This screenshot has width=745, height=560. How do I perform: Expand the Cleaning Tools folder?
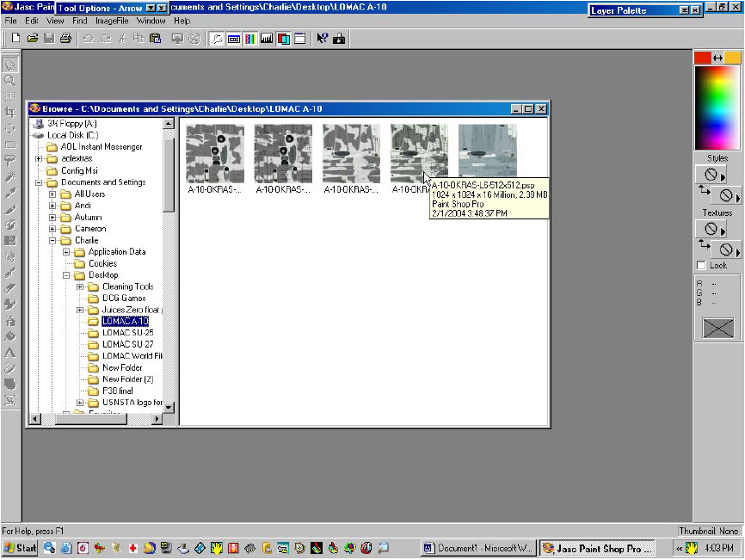click(x=80, y=287)
